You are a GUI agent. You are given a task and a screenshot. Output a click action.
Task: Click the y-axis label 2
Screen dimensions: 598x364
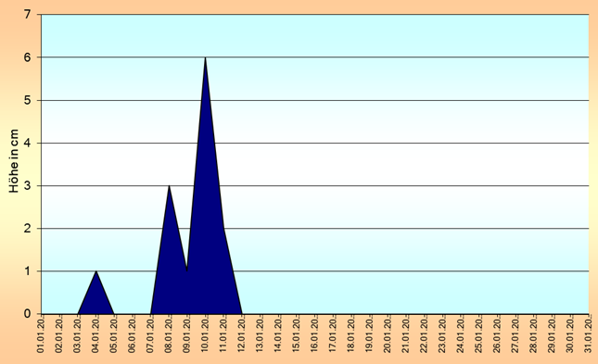(x=27, y=228)
